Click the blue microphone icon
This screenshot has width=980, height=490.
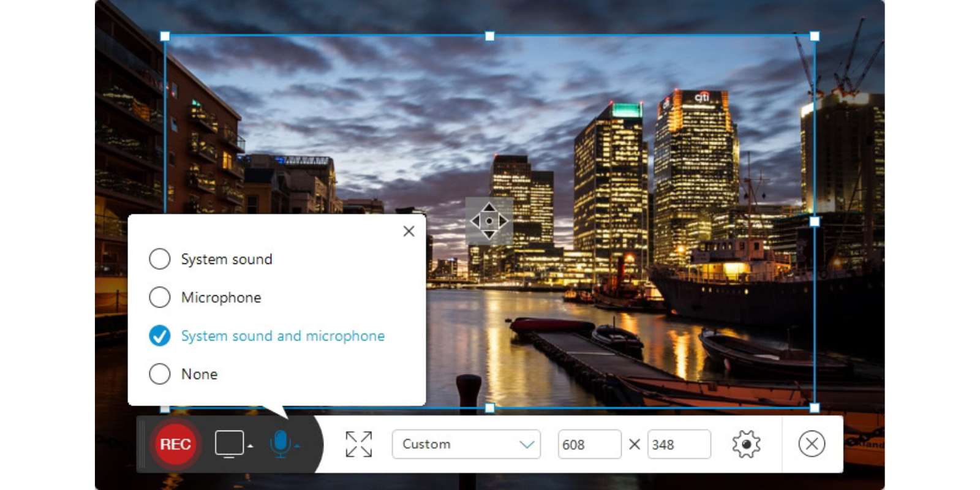point(280,443)
